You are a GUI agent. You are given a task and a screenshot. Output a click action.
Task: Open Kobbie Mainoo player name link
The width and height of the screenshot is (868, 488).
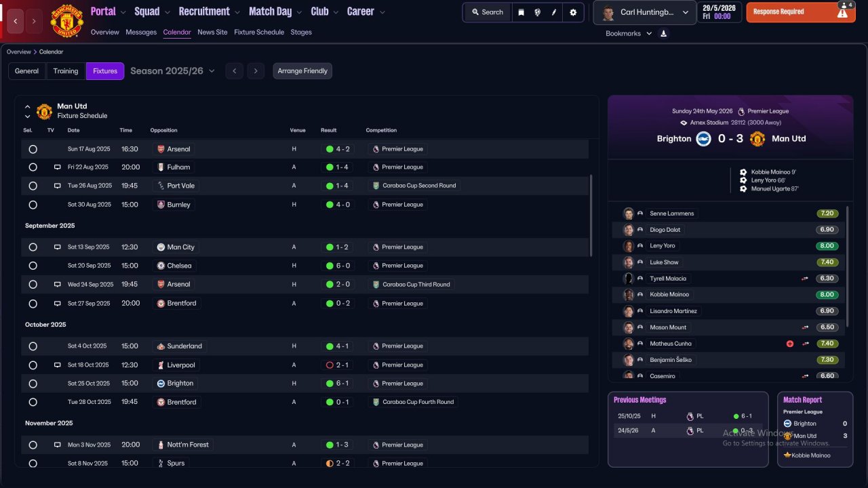coord(669,295)
